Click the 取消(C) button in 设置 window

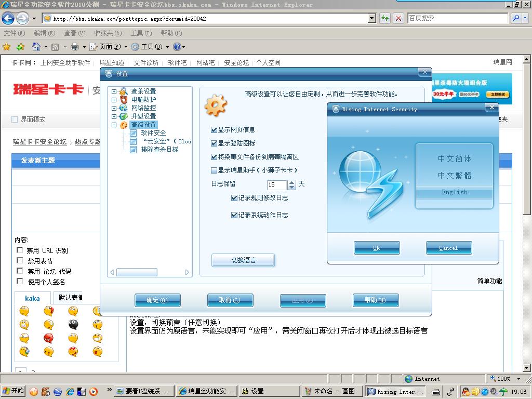[x=230, y=300]
